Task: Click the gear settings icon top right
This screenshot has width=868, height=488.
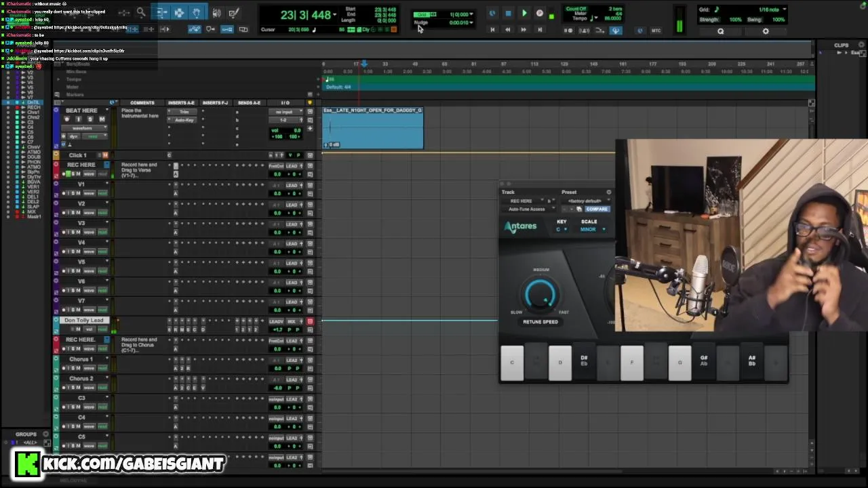Action: (766, 31)
